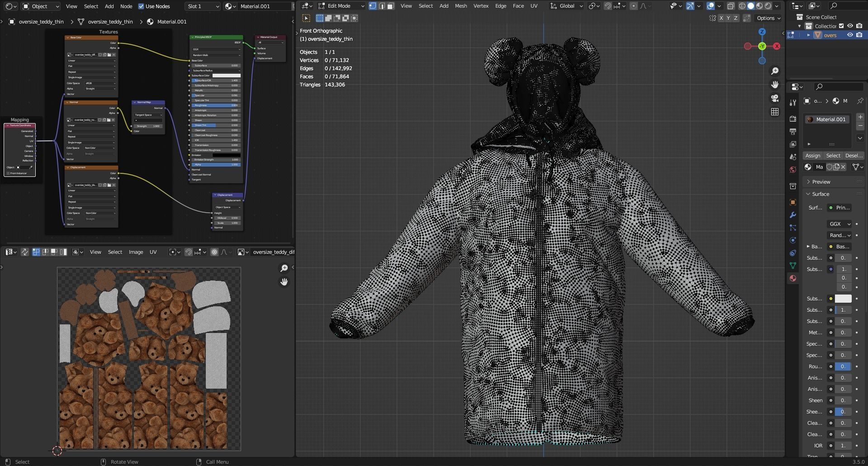Remove the material slot with the minus button
This screenshot has height=466, width=868.
point(860,126)
